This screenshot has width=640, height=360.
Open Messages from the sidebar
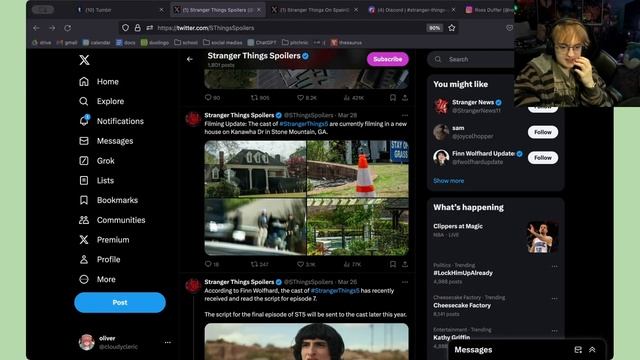(x=106, y=141)
